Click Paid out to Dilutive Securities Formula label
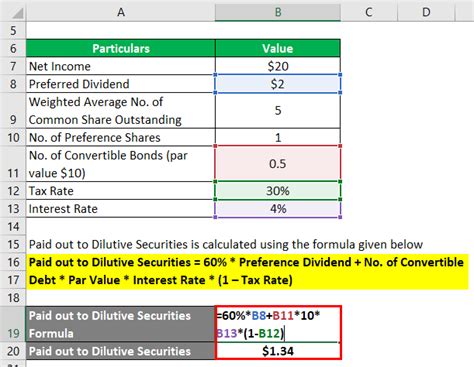This screenshot has width=474, height=367. point(121,324)
